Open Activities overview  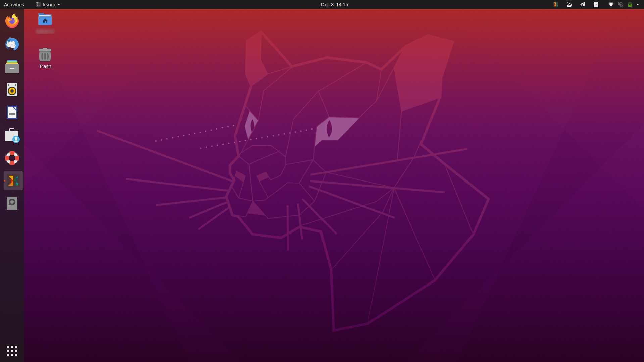(x=14, y=4)
